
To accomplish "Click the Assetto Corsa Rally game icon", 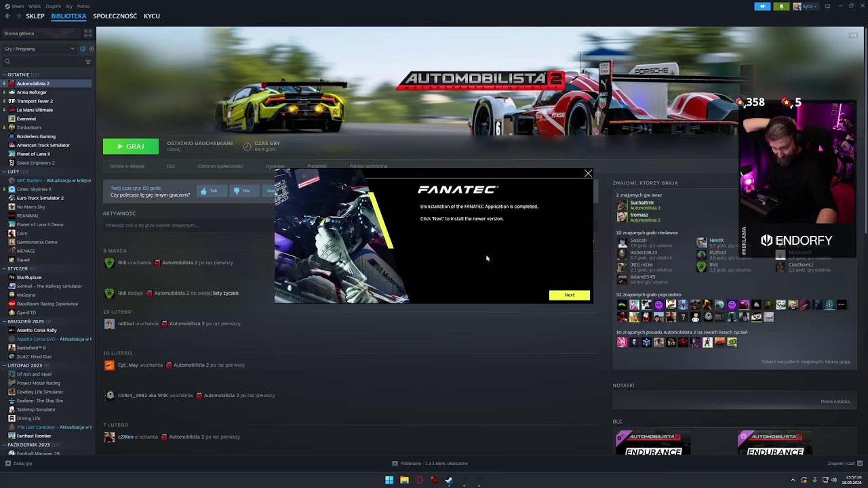I will pos(12,330).
